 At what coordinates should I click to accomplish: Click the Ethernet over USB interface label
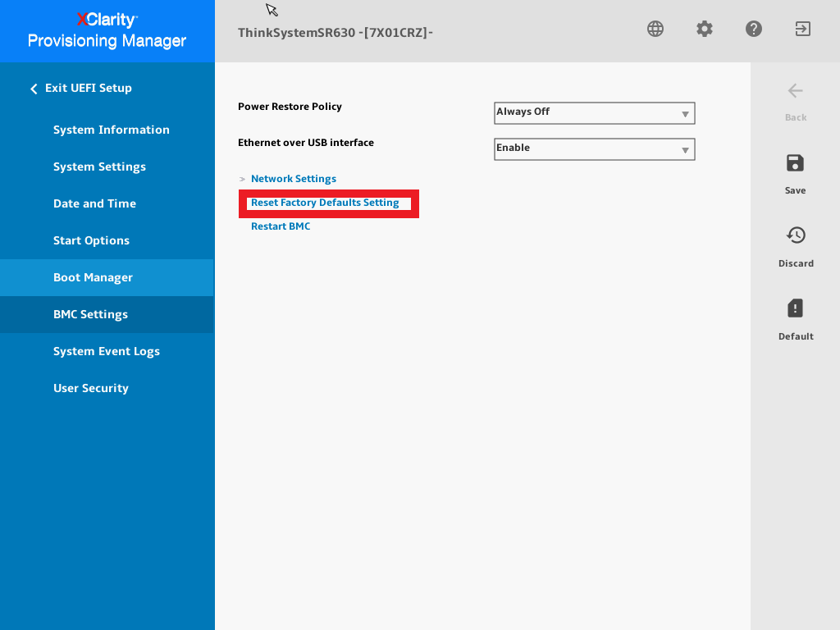(x=306, y=143)
